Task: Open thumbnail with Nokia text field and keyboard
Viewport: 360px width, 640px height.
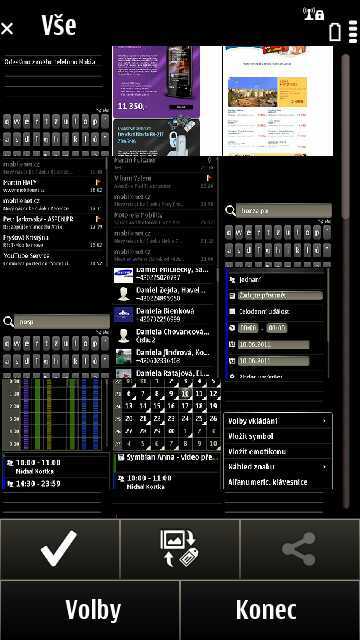Action: coord(56,101)
